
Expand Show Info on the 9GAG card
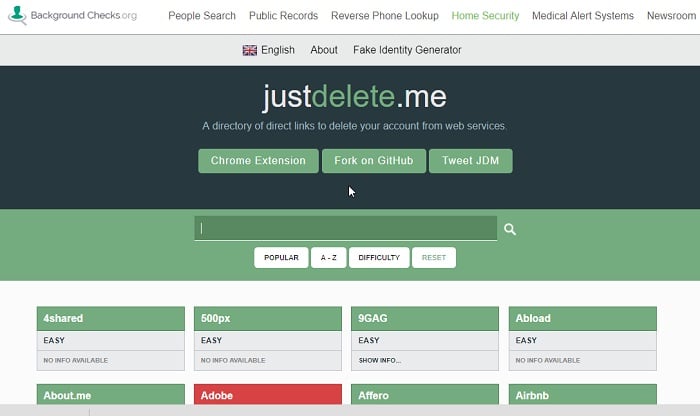tap(379, 360)
